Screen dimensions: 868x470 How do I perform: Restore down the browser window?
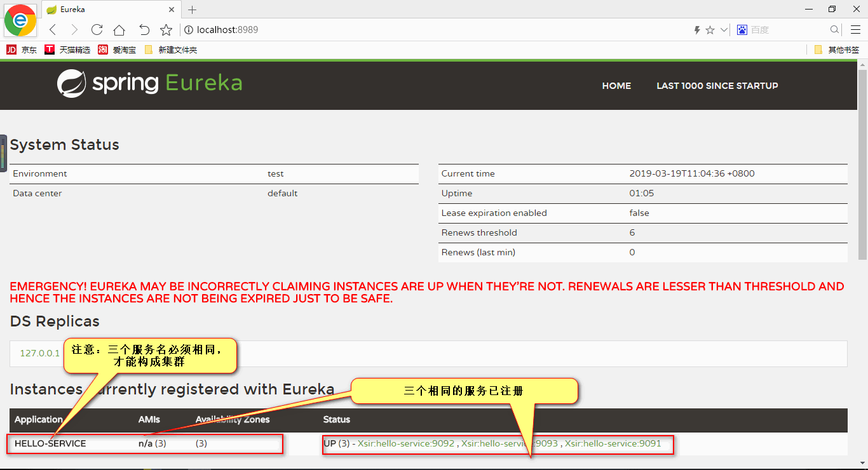[832, 9]
